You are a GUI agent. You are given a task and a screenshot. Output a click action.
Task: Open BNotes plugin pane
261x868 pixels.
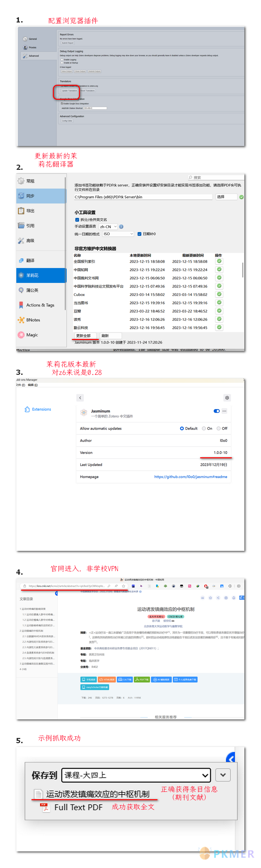click(40, 320)
